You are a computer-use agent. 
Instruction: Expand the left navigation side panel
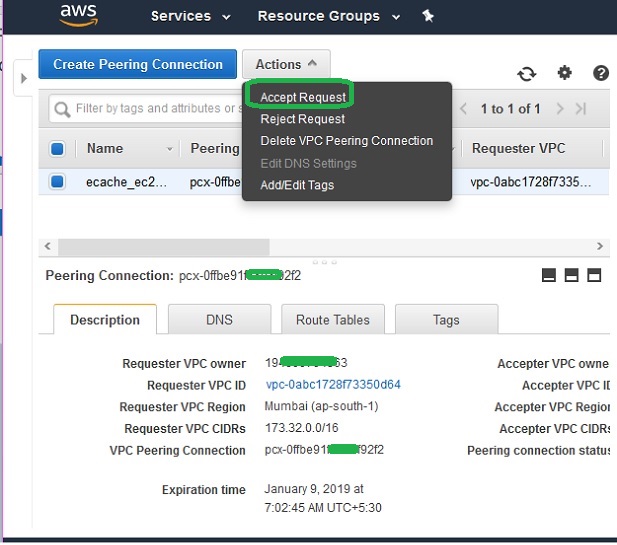point(24,77)
